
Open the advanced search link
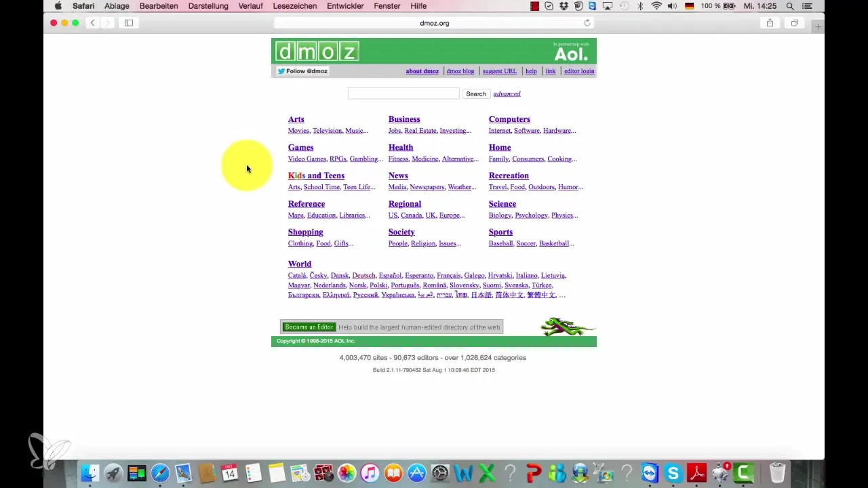click(x=507, y=94)
